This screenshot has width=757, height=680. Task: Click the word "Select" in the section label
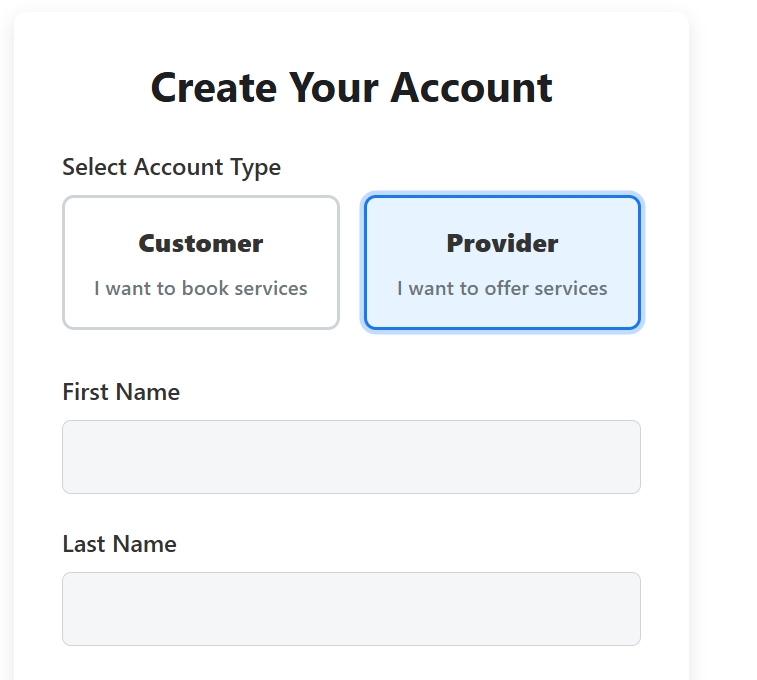coord(94,167)
